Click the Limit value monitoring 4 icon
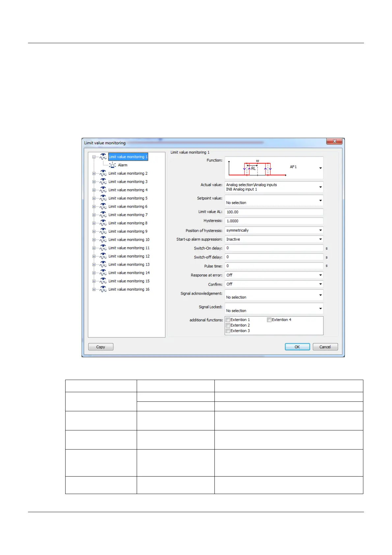 pyautogui.click(x=103, y=190)
